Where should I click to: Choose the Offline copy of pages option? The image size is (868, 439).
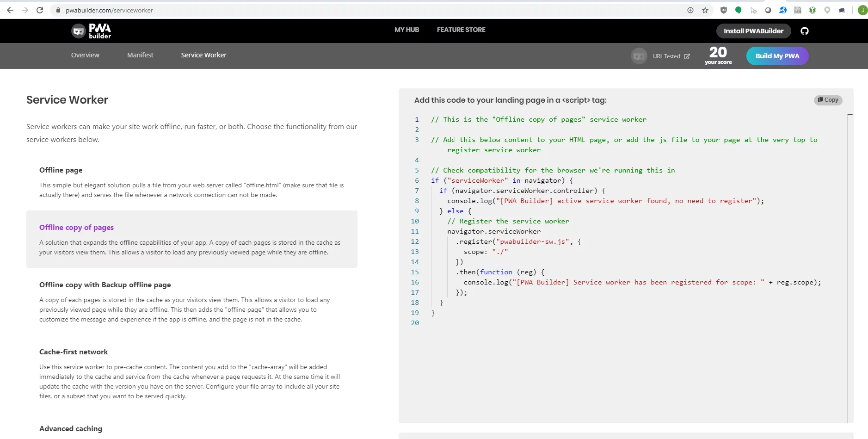pos(191,239)
